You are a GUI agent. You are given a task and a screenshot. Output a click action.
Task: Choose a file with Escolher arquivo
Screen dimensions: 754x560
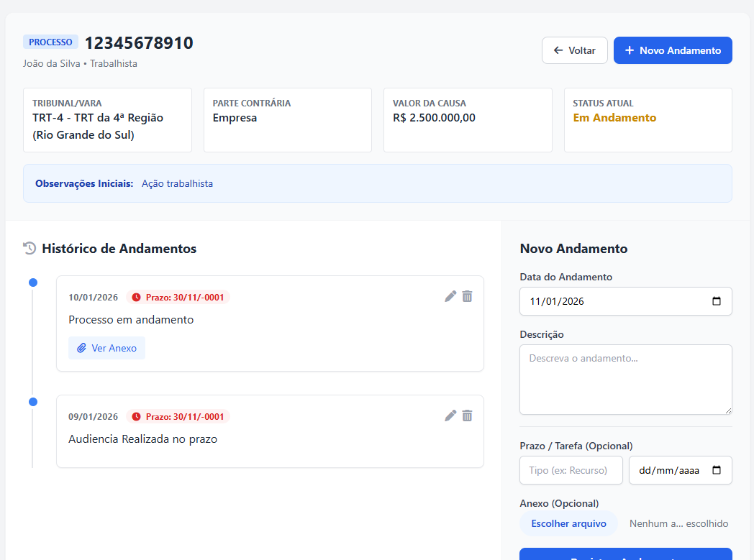(568, 523)
